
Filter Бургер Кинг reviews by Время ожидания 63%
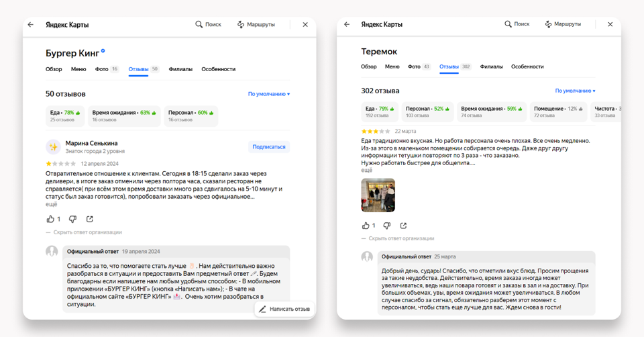pos(124,116)
